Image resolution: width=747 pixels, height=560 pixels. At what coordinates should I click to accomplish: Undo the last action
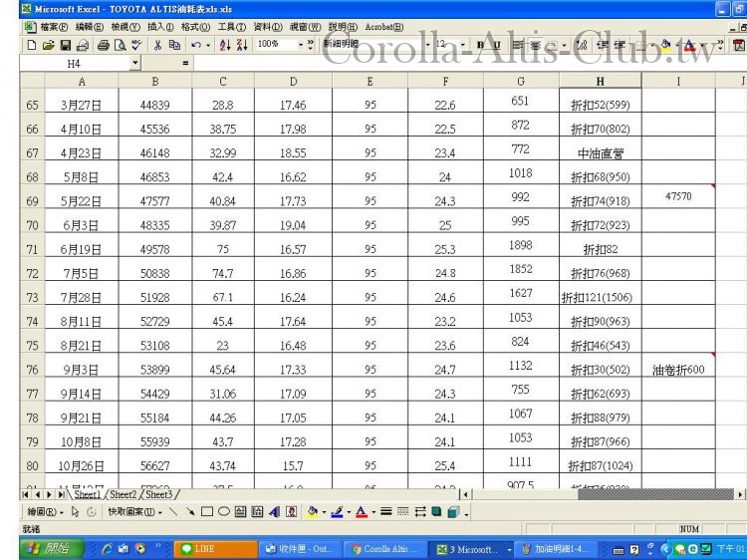pos(196,45)
